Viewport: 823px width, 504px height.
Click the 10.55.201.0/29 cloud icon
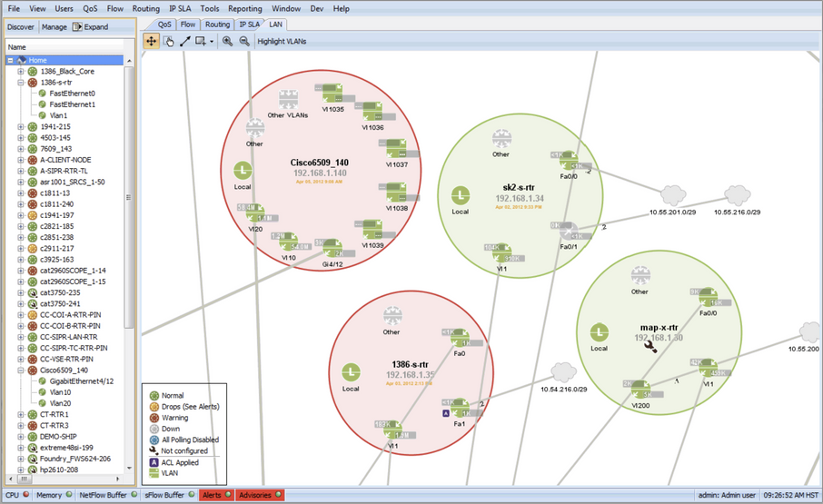coord(673,195)
